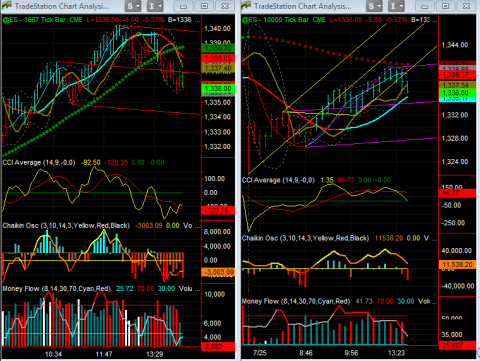480x361 pixels.
Task: Click the 1,334.00 price axis label
Action: point(217,117)
